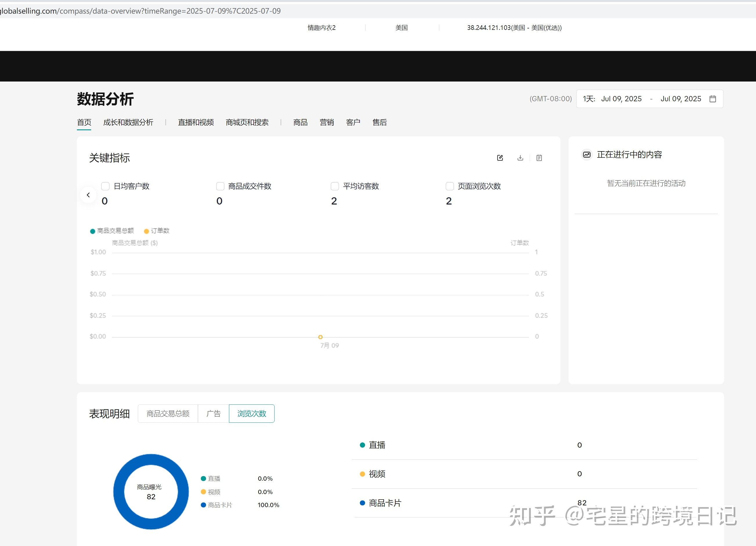Open the metrics glossary document icon
The height and width of the screenshot is (546, 756).
tap(539, 158)
